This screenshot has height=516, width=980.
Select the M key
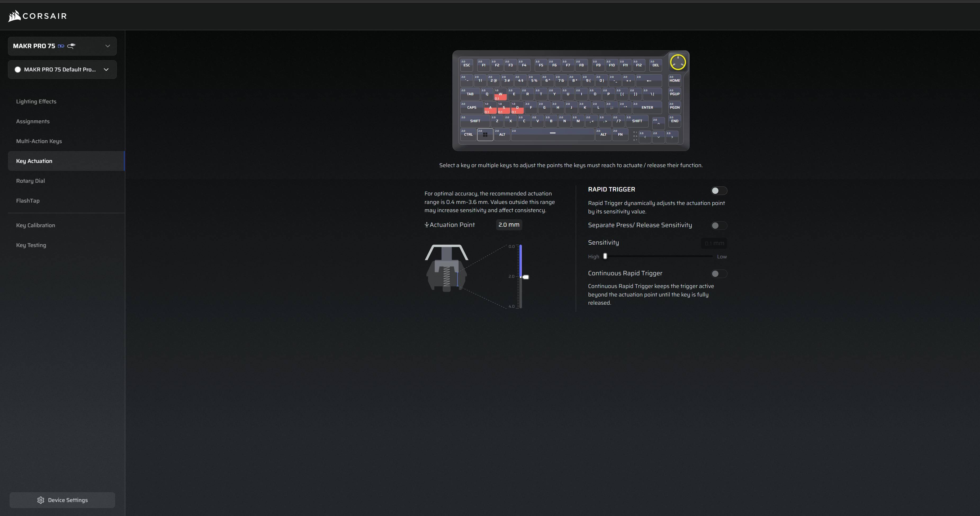[x=578, y=121]
